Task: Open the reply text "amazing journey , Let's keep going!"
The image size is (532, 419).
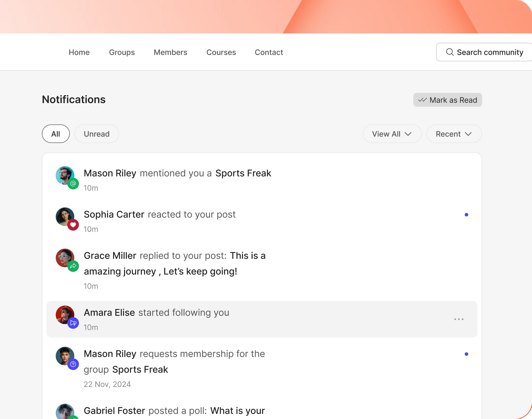Action: [x=161, y=271]
